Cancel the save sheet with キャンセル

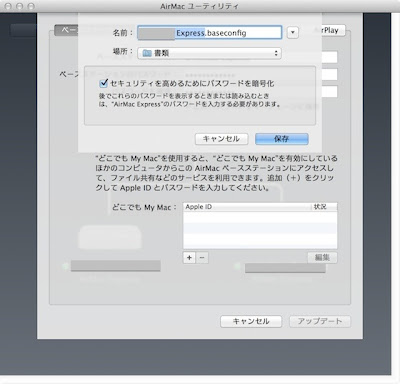221,139
